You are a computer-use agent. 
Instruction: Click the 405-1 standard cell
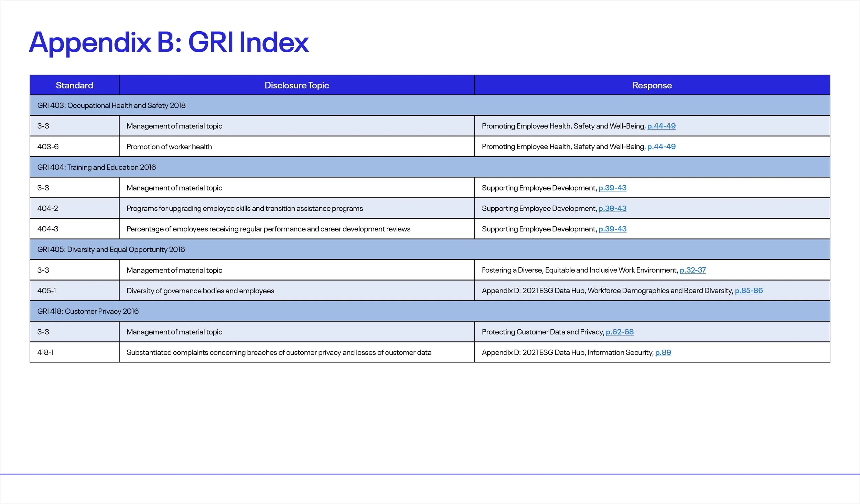coord(74,291)
